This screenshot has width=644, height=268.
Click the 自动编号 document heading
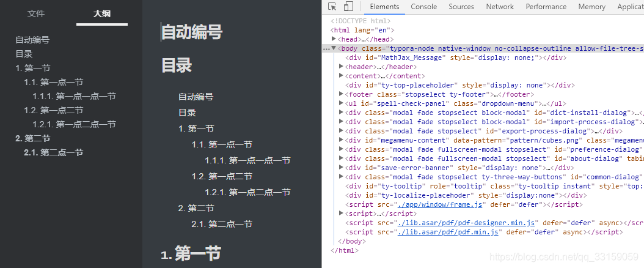click(x=191, y=32)
